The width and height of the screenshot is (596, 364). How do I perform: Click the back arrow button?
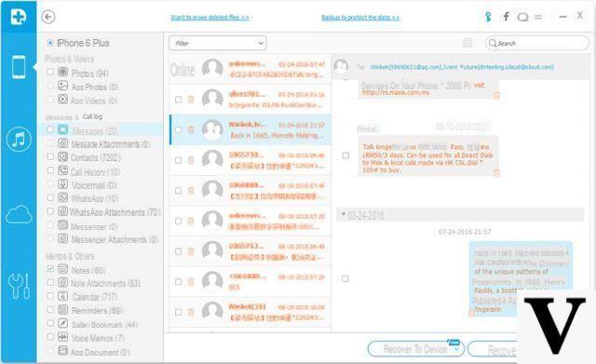coord(48,17)
